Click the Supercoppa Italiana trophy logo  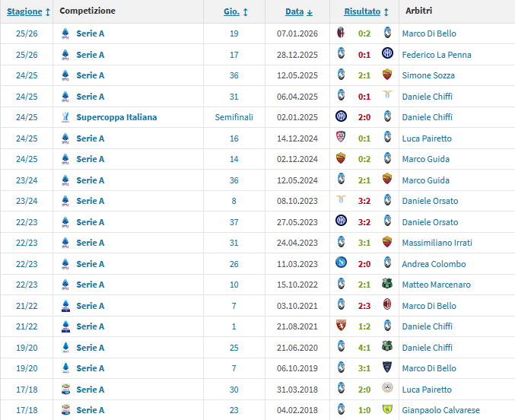pos(65,117)
